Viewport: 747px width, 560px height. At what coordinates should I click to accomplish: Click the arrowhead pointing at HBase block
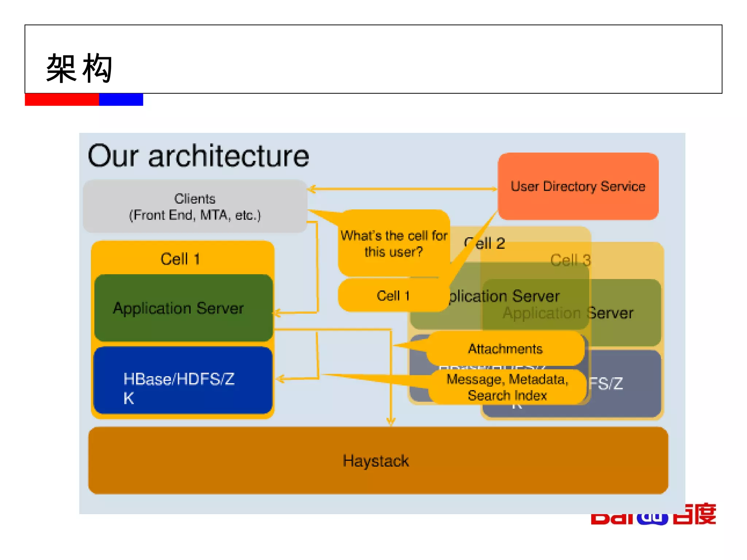280,379
